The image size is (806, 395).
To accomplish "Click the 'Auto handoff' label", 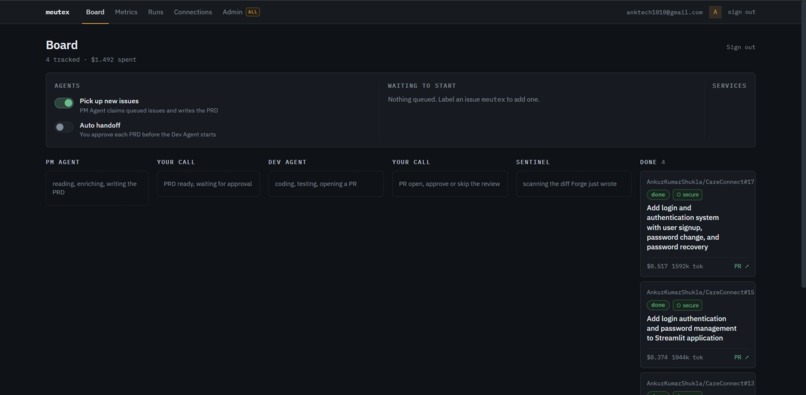I will [x=100, y=125].
